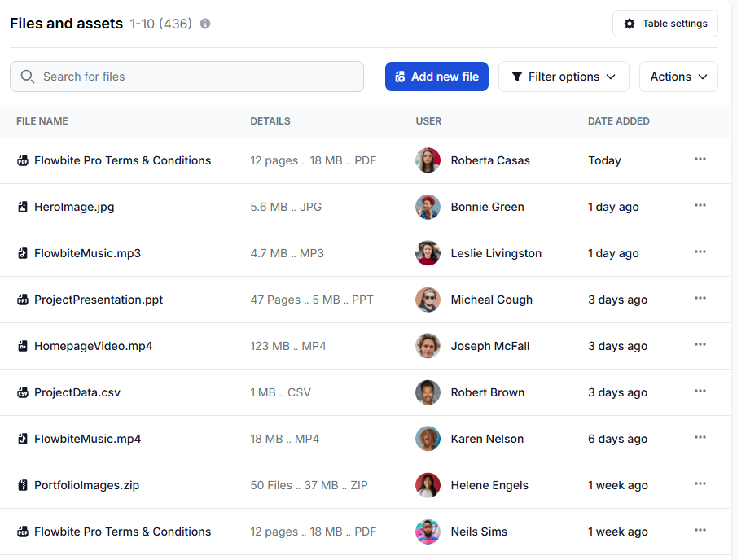
Task: Open Table settings
Action: click(665, 24)
